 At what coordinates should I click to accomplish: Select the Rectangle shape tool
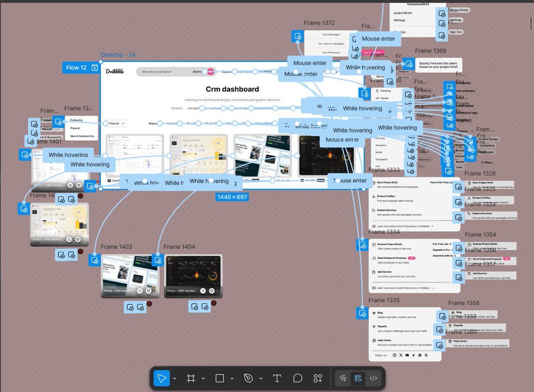coord(219,378)
